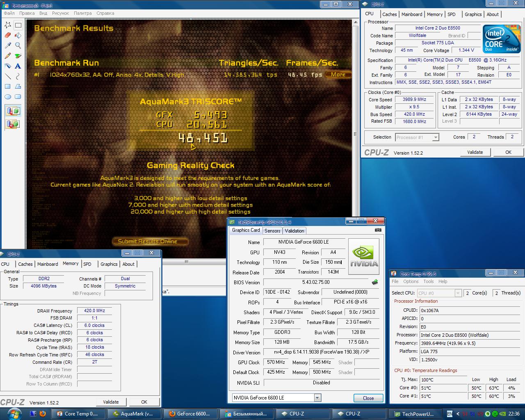Pick the Polygon shape tool
Viewport: 525px width, 420px height.
[18, 87]
